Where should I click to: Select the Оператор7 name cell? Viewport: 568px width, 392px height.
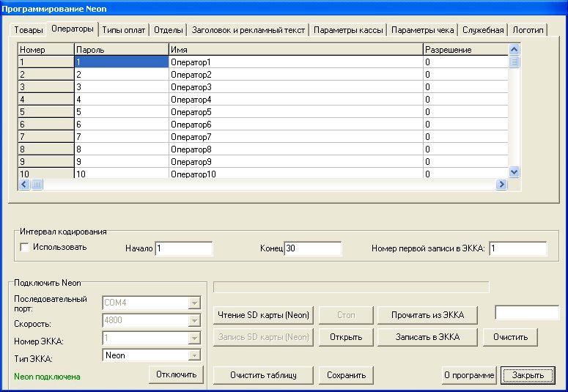(x=296, y=137)
